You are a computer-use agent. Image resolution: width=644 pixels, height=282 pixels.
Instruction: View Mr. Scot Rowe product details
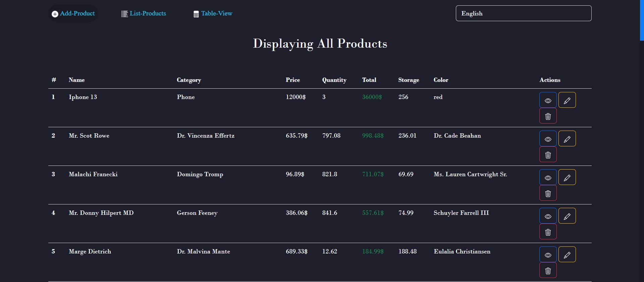coord(548,139)
